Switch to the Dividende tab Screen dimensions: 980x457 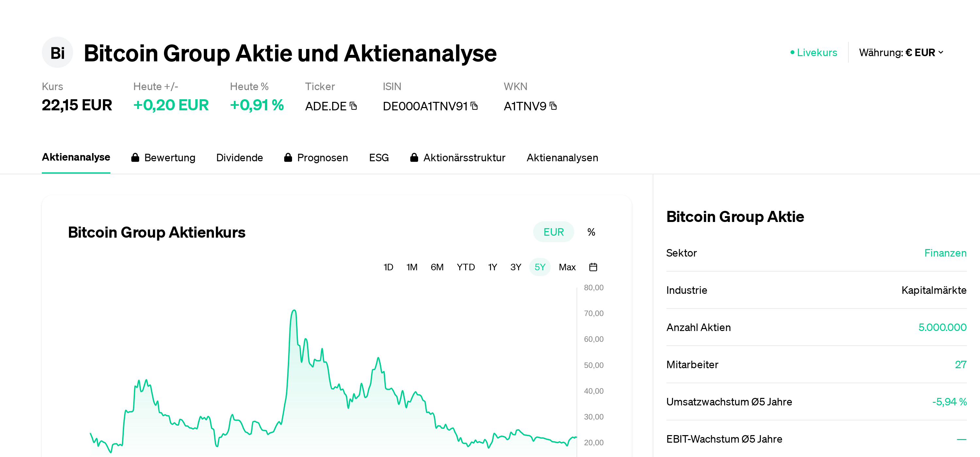click(x=240, y=157)
